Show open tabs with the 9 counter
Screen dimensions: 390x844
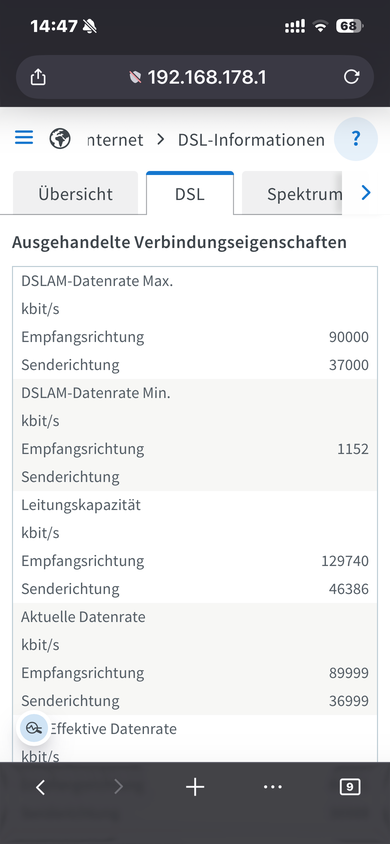[x=350, y=787]
